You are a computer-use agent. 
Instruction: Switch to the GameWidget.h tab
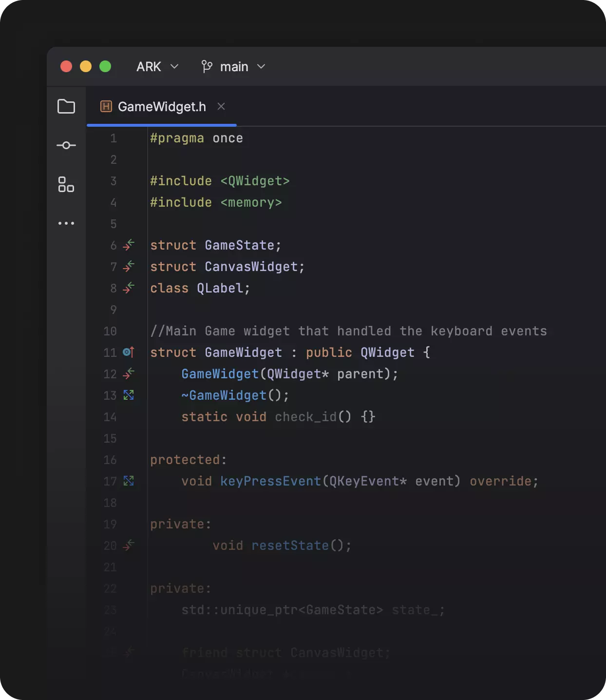[x=161, y=107]
